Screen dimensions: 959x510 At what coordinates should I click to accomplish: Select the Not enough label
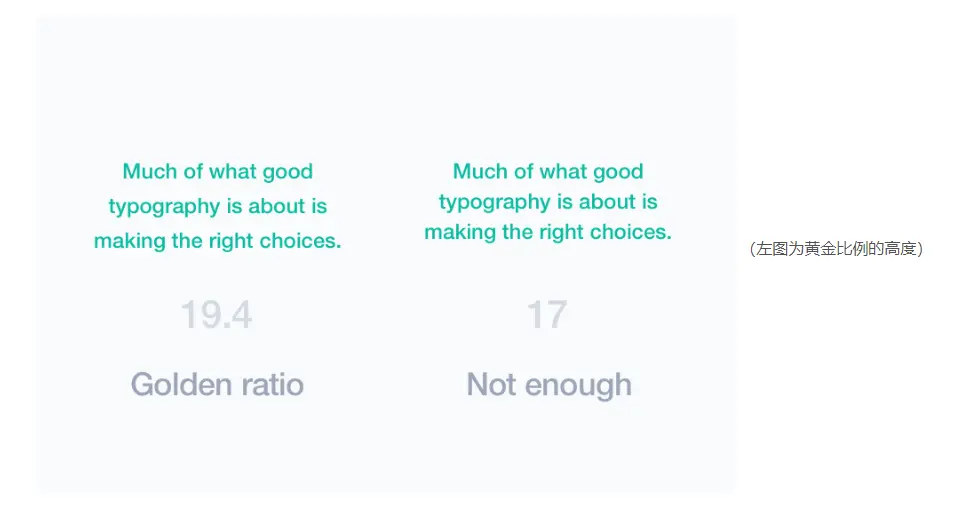pos(549,384)
